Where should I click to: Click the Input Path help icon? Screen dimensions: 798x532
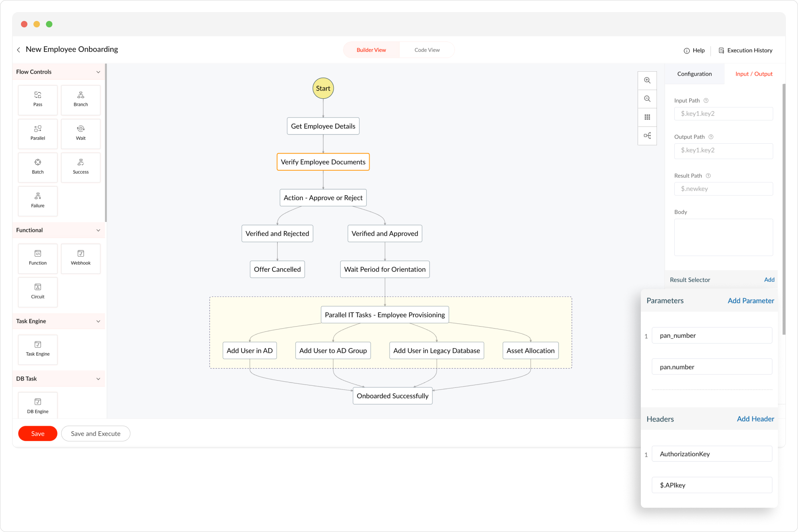coord(706,101)
